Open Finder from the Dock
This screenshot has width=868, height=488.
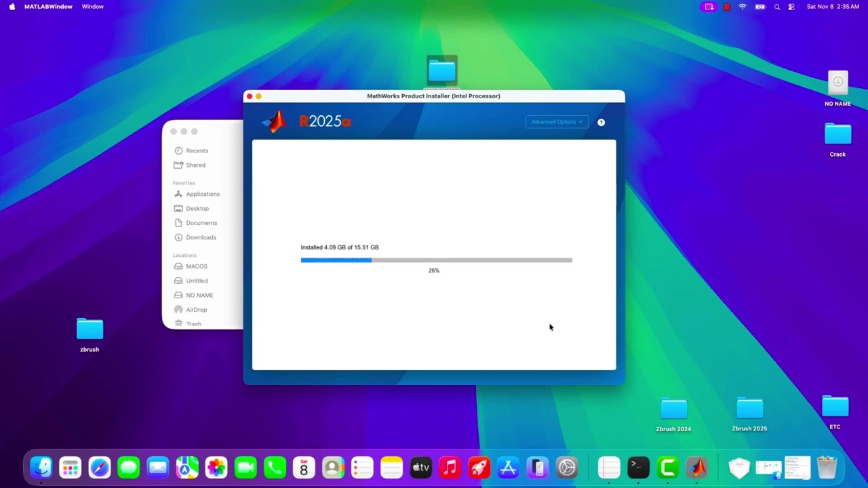point(41,467)
